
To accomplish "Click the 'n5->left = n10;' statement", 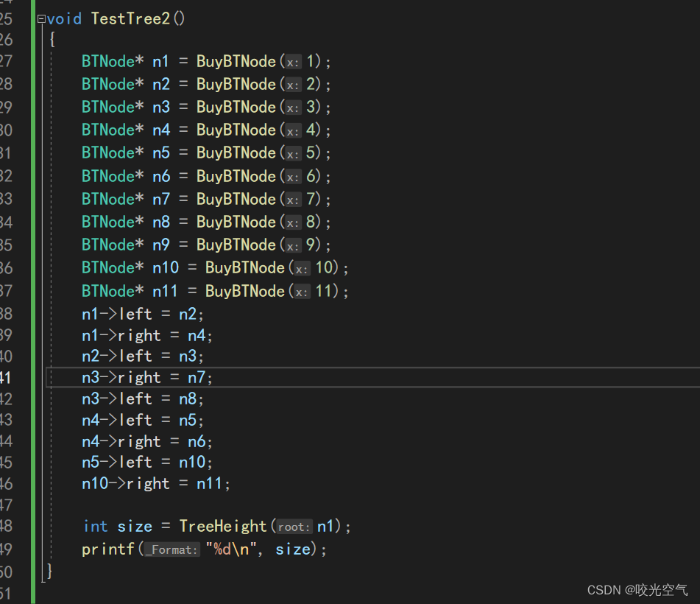I will point(147,462).
